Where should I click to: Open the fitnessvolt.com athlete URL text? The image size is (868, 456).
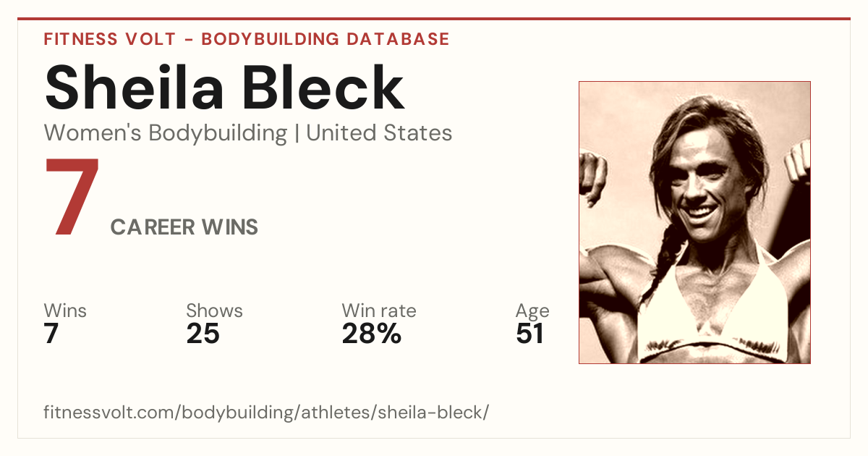click(266, 413)
